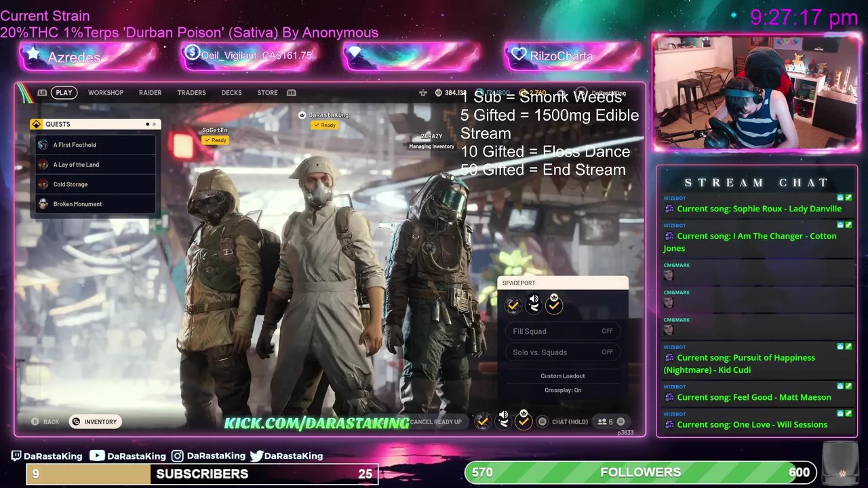The image size is (868, 488).
Task: Open the PLAY tab
Action: pyautogui.click(x=64, y=93)
